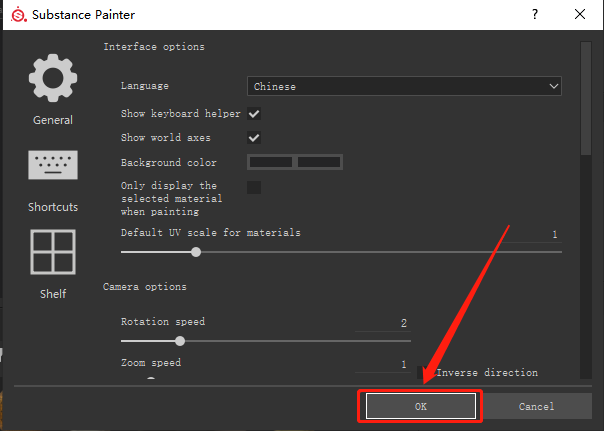This screenshot has height=431, width=604.
Task: Click the Cancel button
Action: pos(537,406)
